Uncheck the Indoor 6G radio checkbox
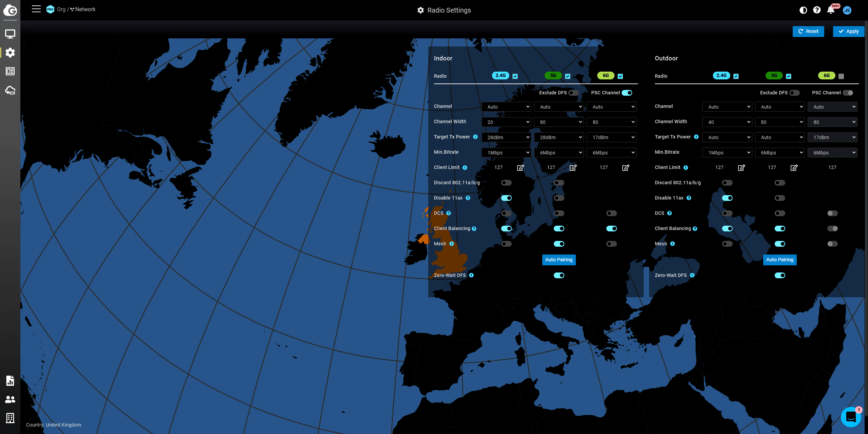The height and width of the screenshot is (434, 868). [620, 76]
